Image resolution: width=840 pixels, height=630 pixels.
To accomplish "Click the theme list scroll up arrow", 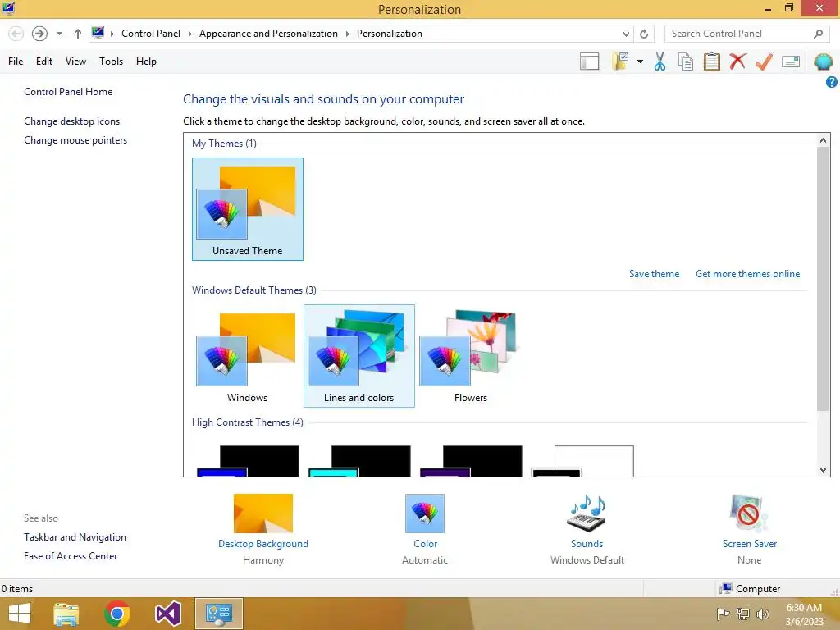I will (823, 140).
